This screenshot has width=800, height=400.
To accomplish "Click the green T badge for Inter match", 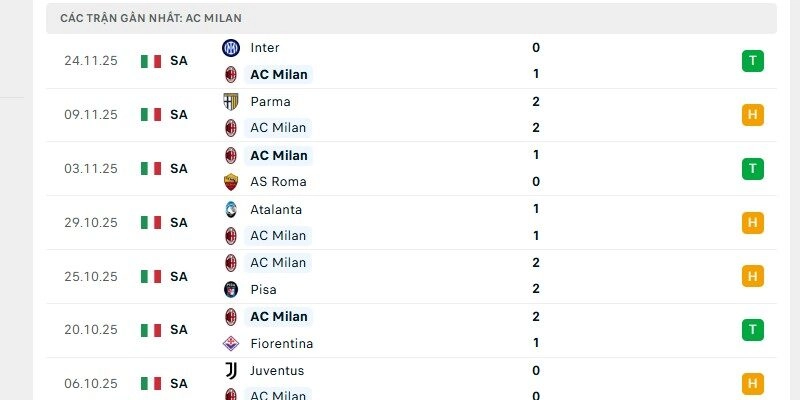I will (753, 61).
